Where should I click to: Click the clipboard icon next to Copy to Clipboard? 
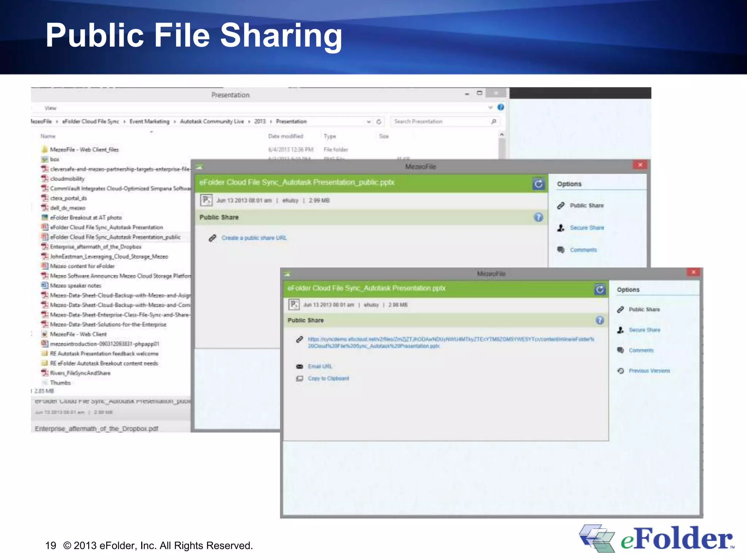tap(299, 378)
